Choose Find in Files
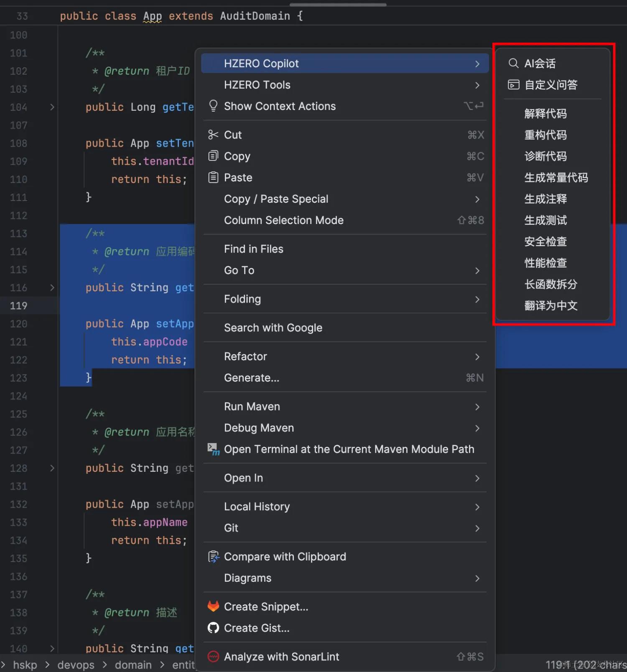The image size is (627, 672). coord(345,249)
